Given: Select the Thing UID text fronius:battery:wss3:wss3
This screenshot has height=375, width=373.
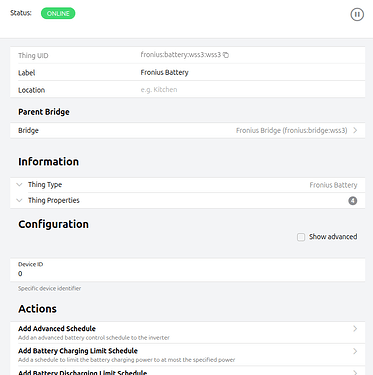Looking at the screenshot, I should pos(181,55).
